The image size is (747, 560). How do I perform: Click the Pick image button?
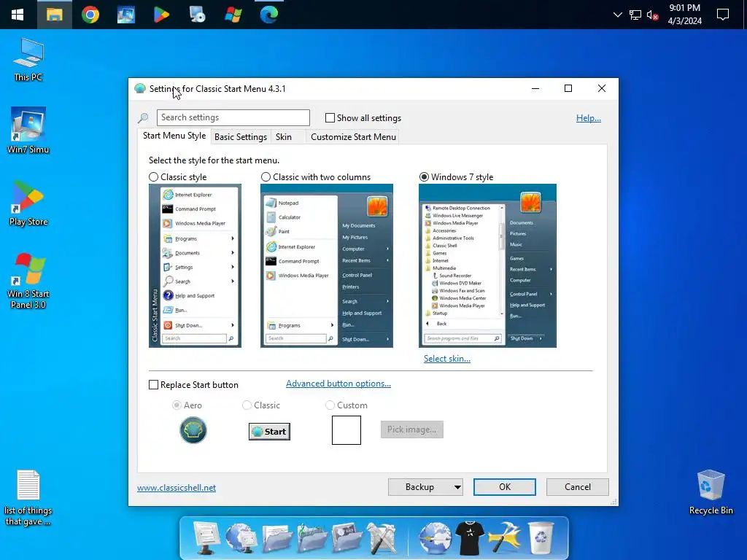(x=412, y=429)
